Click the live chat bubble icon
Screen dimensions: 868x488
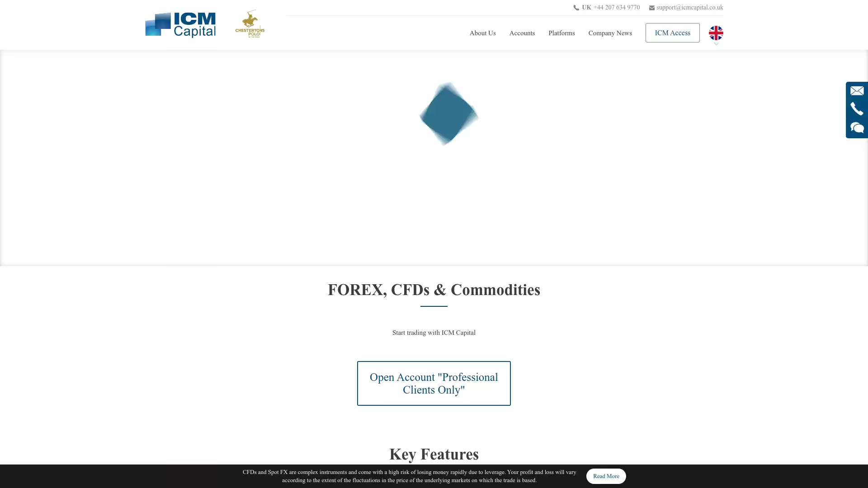click(x=857, y=127)
